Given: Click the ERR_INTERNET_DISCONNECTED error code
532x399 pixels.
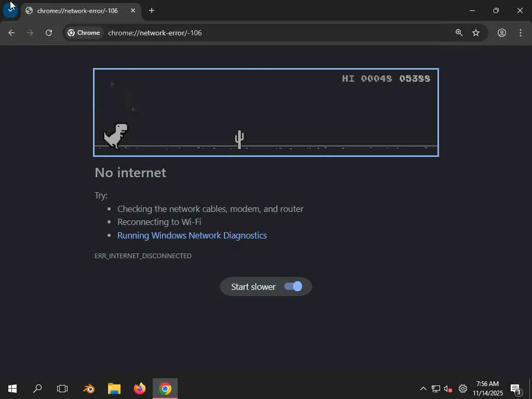Looking at the screenshot, I should (x=143, y=256).
